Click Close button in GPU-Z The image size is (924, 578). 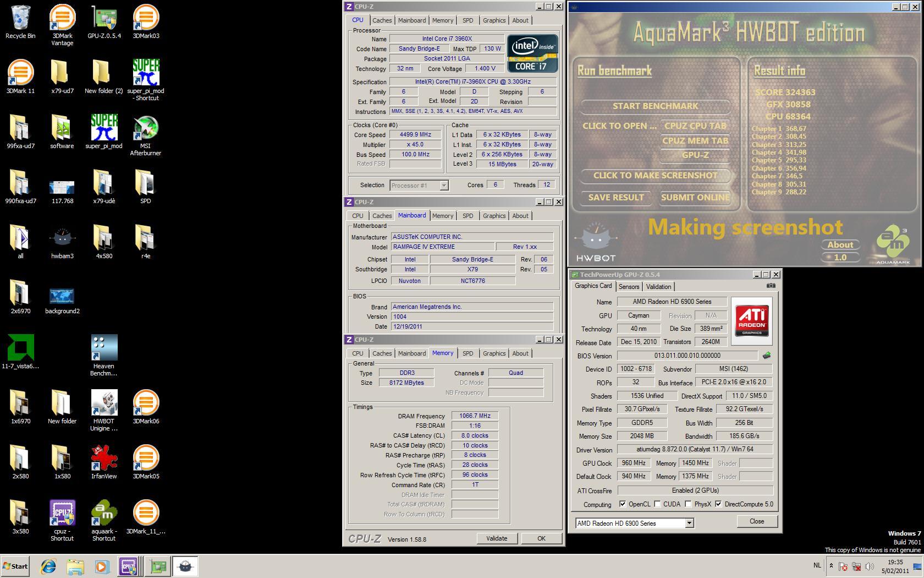757,521
